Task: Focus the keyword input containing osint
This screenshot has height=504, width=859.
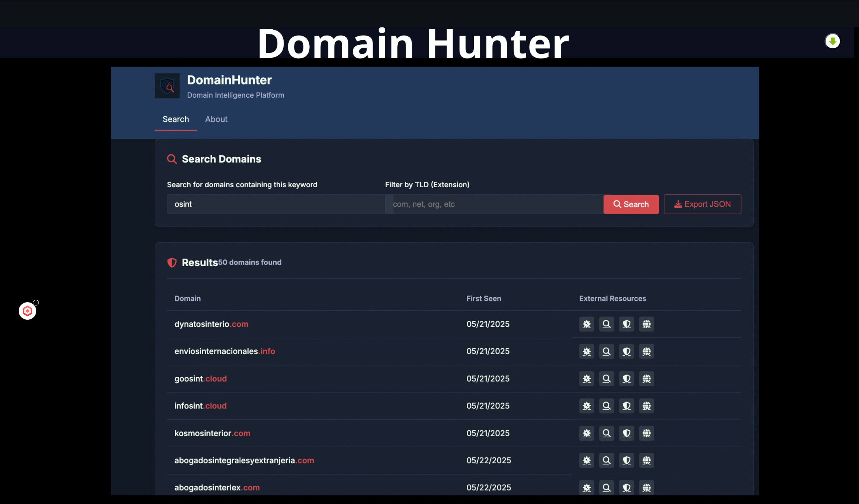Action: tap(276, 204)
